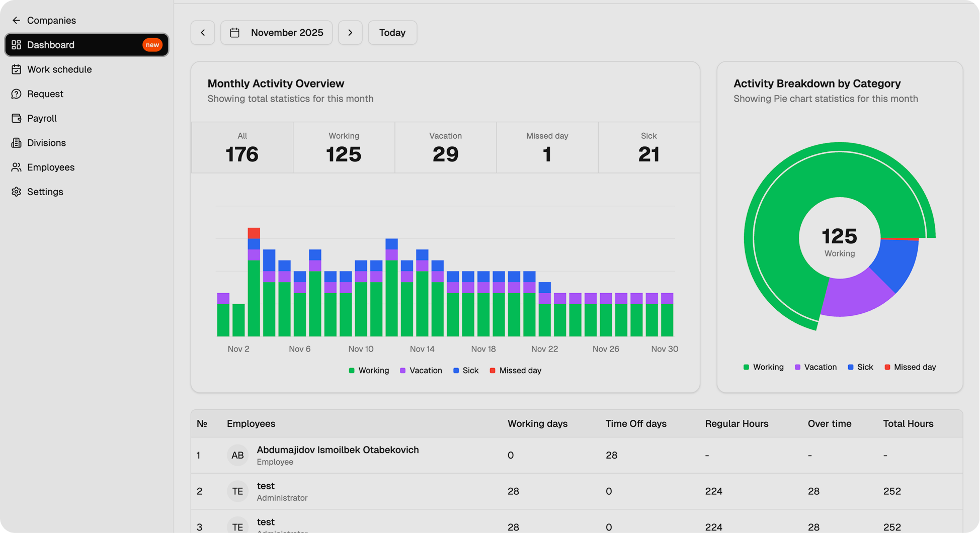Open the November 2025 month picker

tap(276, 33)
